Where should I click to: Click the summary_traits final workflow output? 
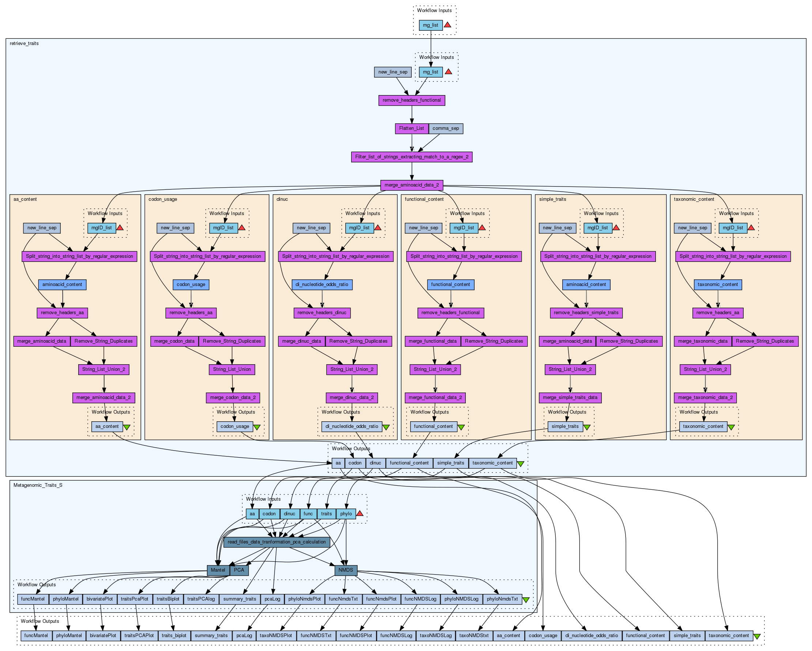click(211, 636)
